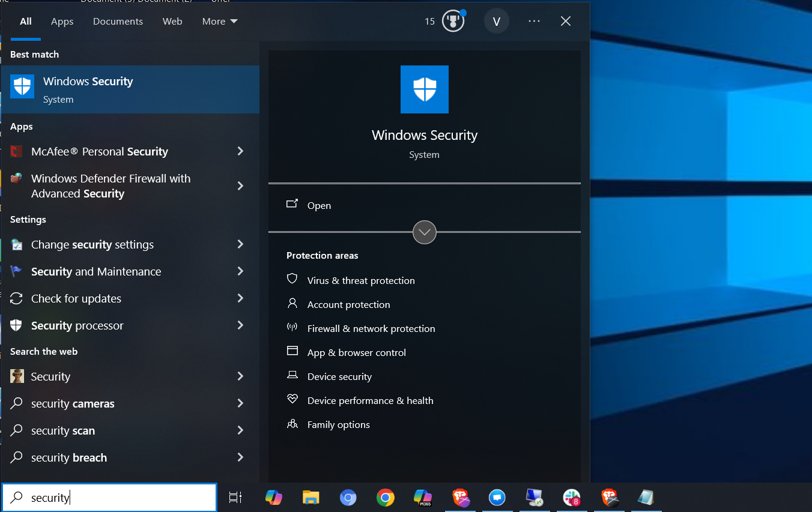Image resolution: width=812 pixels, height=512 pixels.
Task: Expand McAfee Personal Security chevron arrow
Action: [x=240, y=151]
